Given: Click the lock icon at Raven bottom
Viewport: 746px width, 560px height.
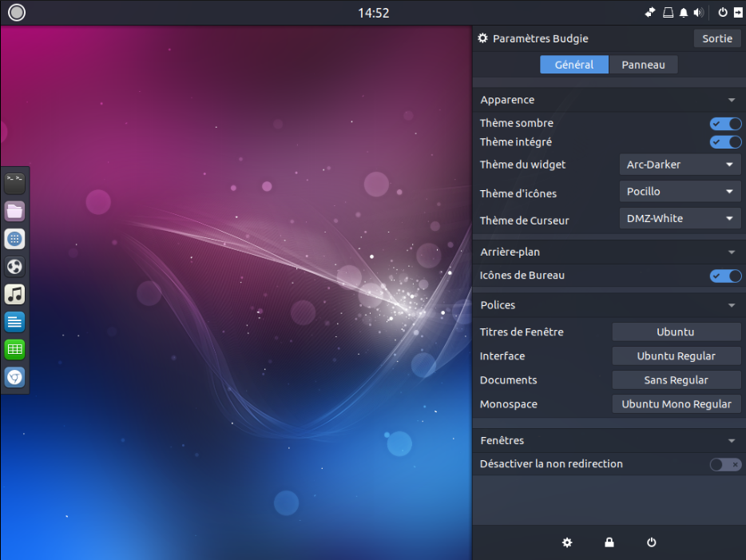Looking at the screenshot, I should [609, 542].
